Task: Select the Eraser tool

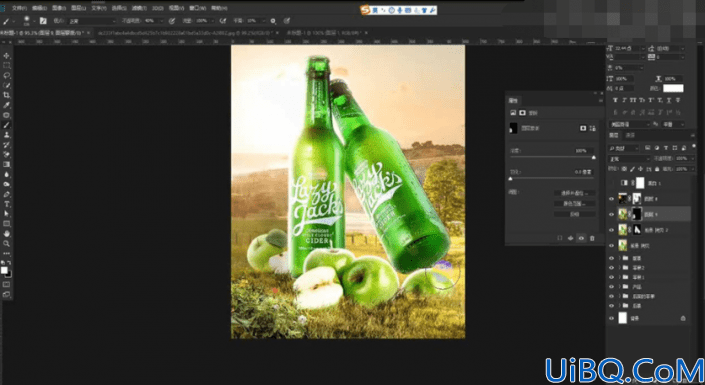Action: pyautogui.click(x=6, y=155)
